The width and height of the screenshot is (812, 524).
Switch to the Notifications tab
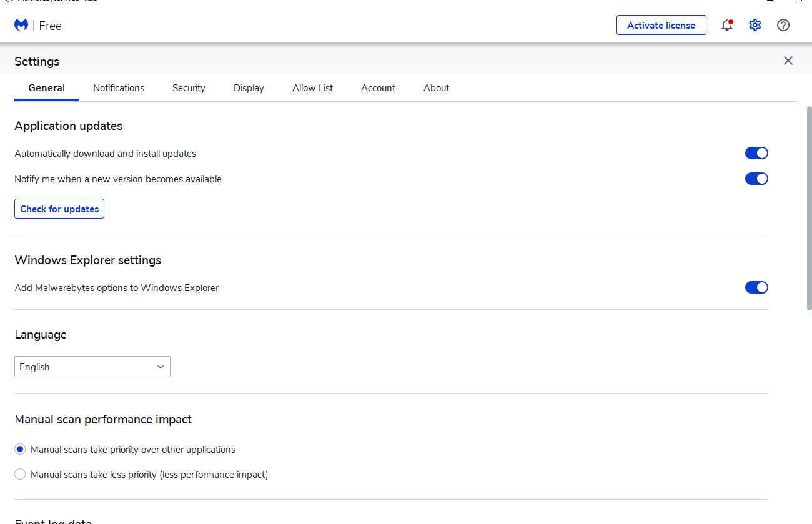coord(119,88)
